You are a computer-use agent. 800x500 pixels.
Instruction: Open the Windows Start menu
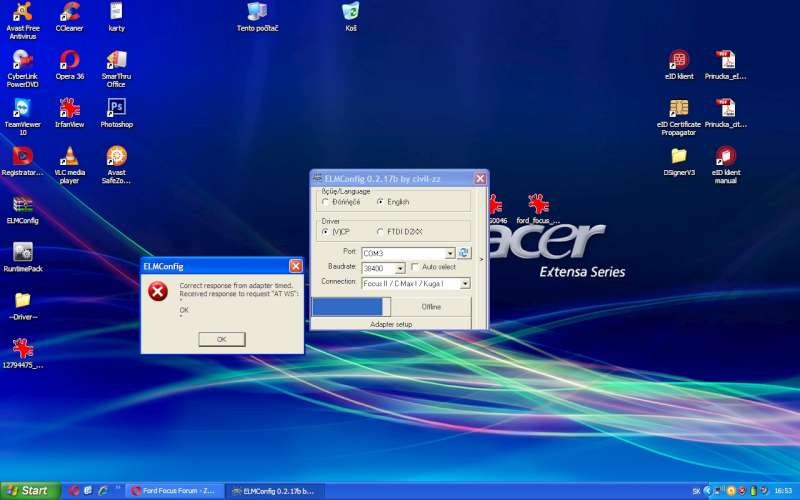point(28,491)
